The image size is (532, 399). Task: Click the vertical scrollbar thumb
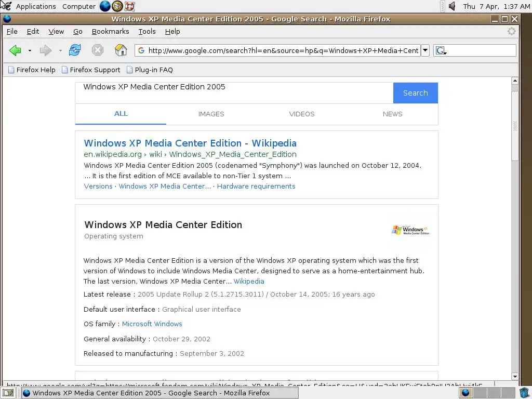coord(515,126)
